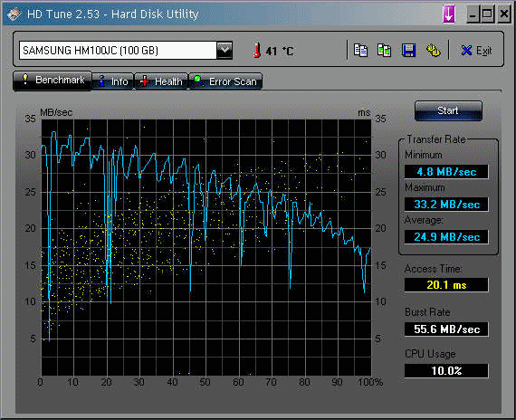Click the thermometer temperature icon
516x420 pixels.
pyautogui.click(x=257, y=51)
